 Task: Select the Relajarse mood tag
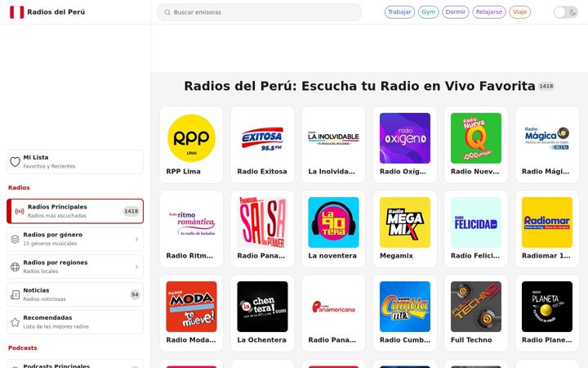(489, 12)
